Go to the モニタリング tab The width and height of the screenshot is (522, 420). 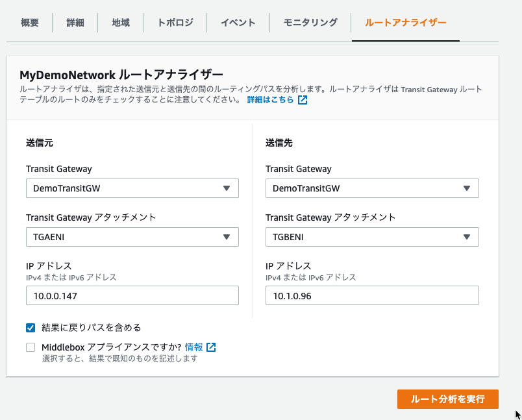pyautogui.click(x=310, y=23)
